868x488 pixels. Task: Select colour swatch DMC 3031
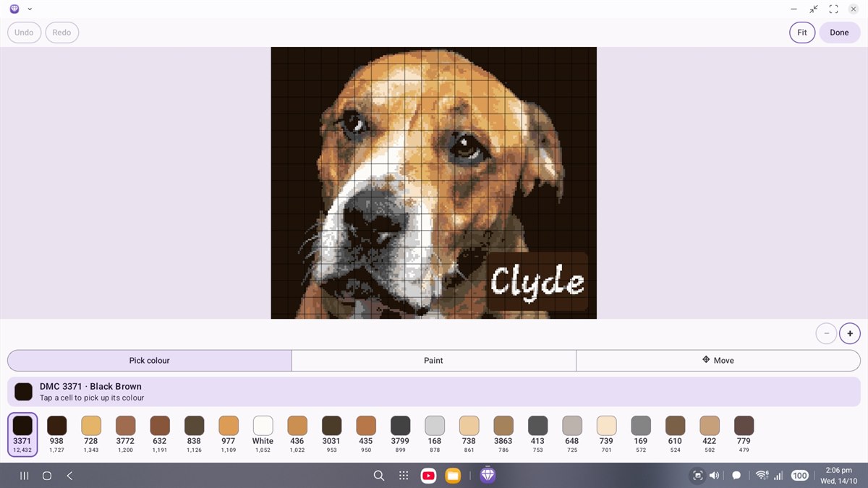[x=331, y=435]
